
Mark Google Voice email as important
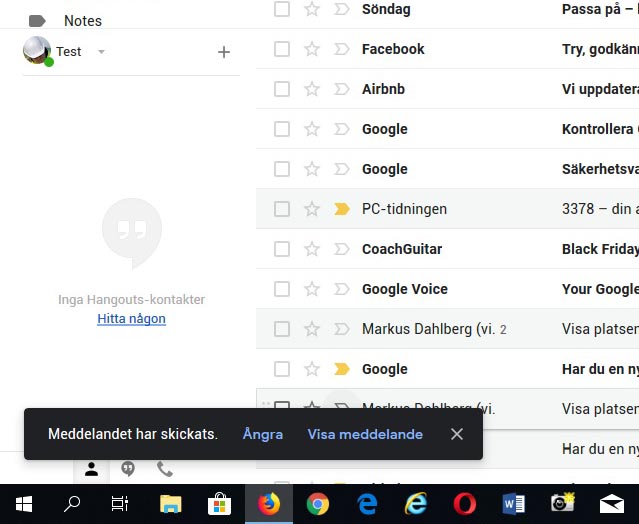[x=342, y=289]
